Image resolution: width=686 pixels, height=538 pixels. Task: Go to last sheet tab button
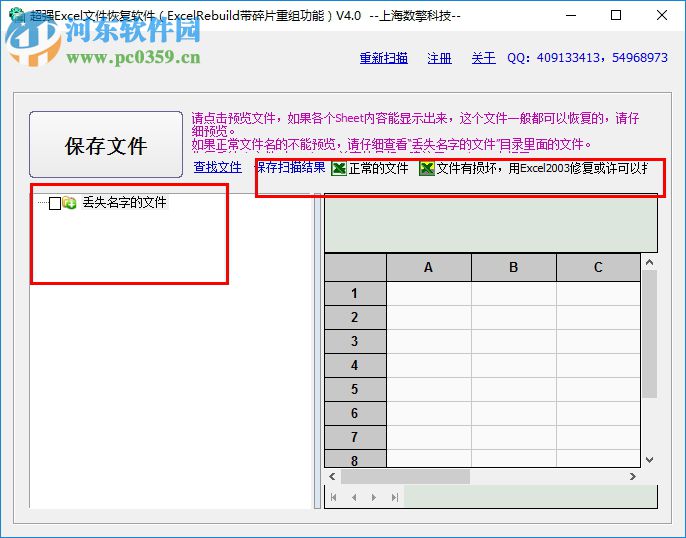pos(395,497)
